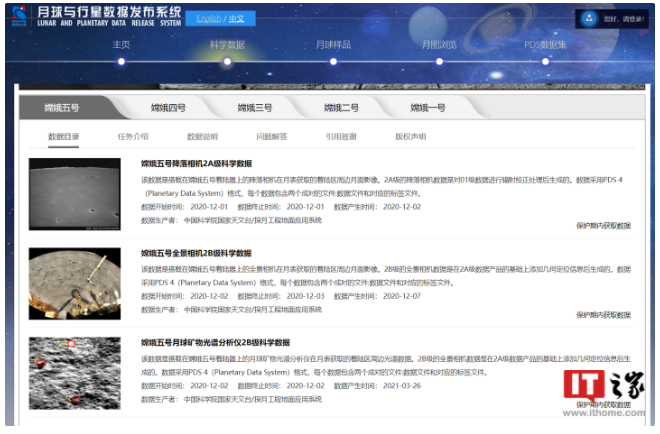Select the 嫦娥一号 mission tab
The image size is (660, 434).
tap(427, 107)
